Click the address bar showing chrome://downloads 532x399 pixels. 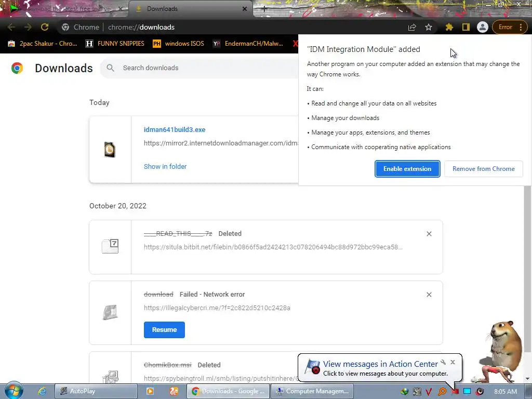(x=231, y=27)
